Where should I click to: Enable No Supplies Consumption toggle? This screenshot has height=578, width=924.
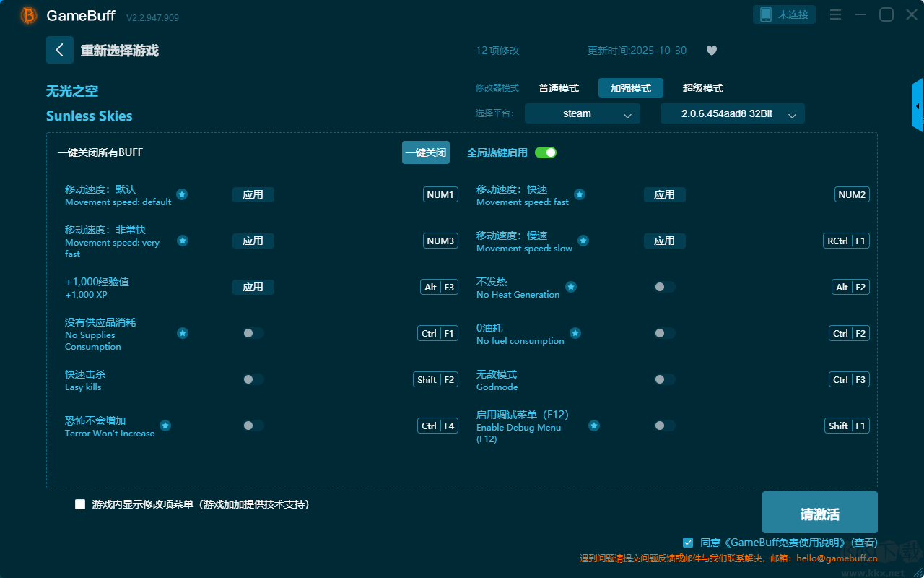[253, 333]
